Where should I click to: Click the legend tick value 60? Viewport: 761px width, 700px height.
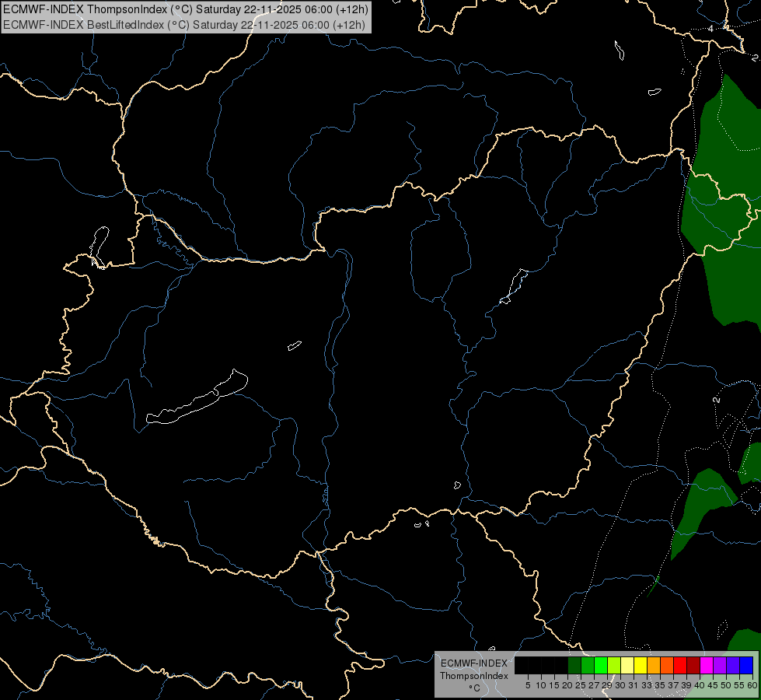coord(752,685)
